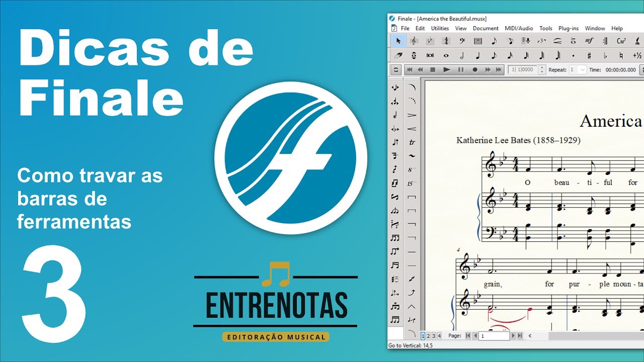Screen dimensions: 644x362
Task: Select the crescendo hairpin shape
Action: coord(412,129)
